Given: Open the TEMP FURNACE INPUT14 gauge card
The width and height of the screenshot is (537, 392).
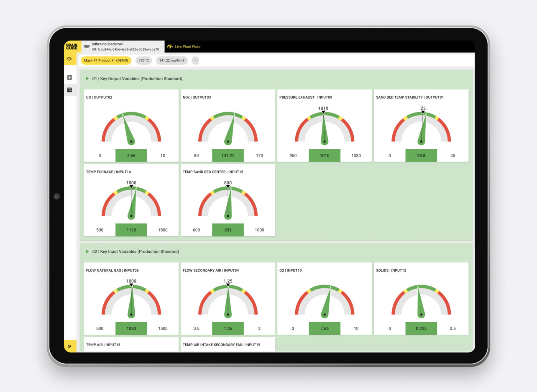Looking at the screenshot, I should click(131, 200).
